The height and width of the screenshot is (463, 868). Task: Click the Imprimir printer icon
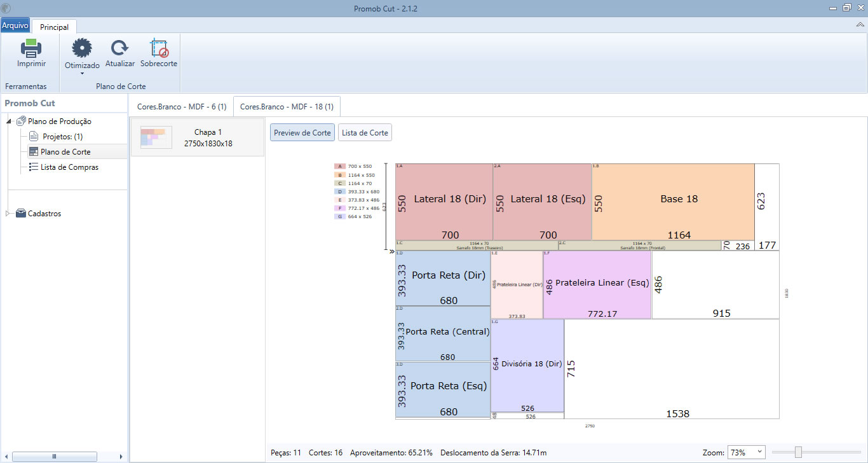[x=31, y=48]
